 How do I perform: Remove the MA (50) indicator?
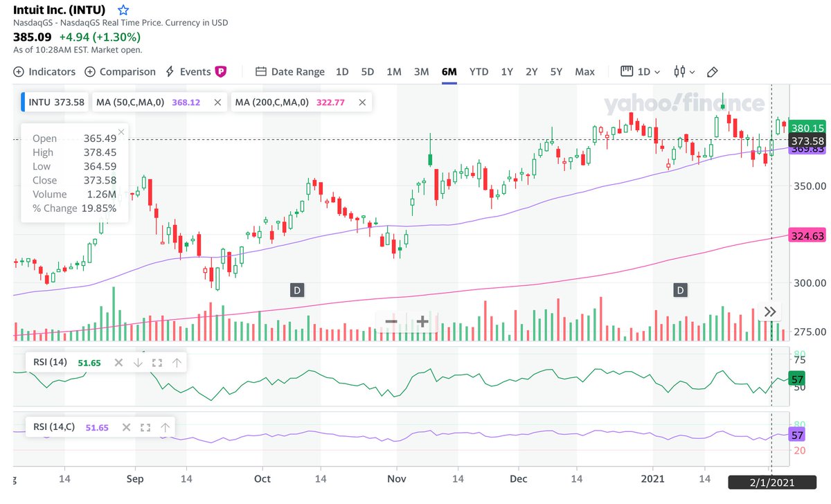tap(217, 102)
